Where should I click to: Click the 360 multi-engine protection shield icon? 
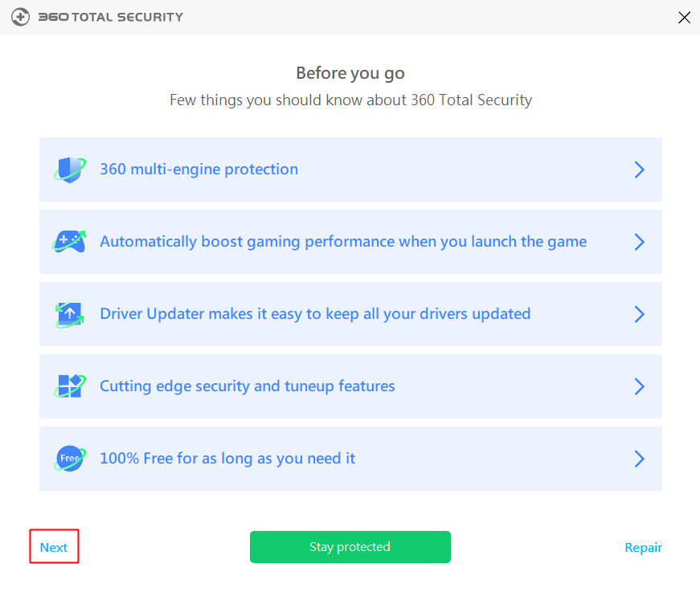pos(70,169)
